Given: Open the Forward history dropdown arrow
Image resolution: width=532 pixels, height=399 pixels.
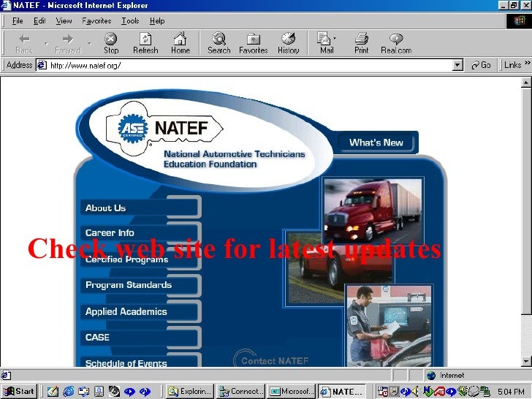Looking at the screenshot, I should point(90,43).
